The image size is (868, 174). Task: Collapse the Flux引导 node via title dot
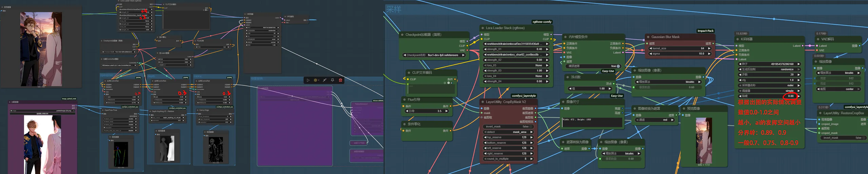(404, 100)
